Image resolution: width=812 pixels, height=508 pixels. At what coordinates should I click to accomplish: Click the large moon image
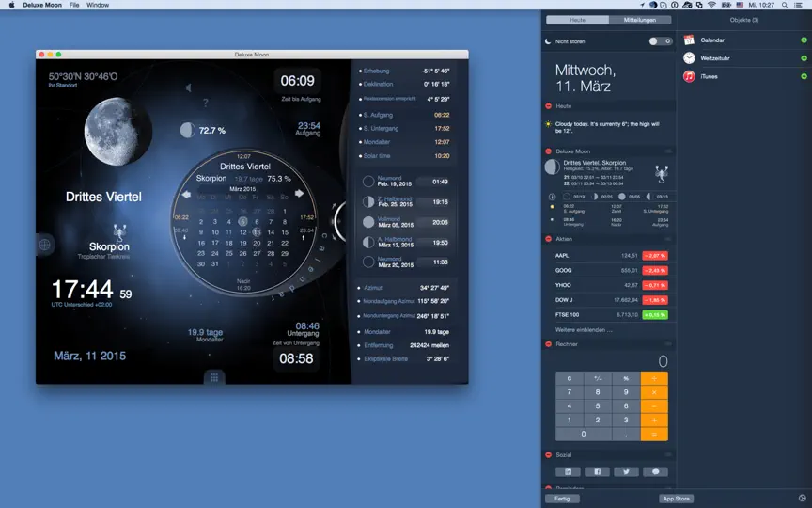118,131
